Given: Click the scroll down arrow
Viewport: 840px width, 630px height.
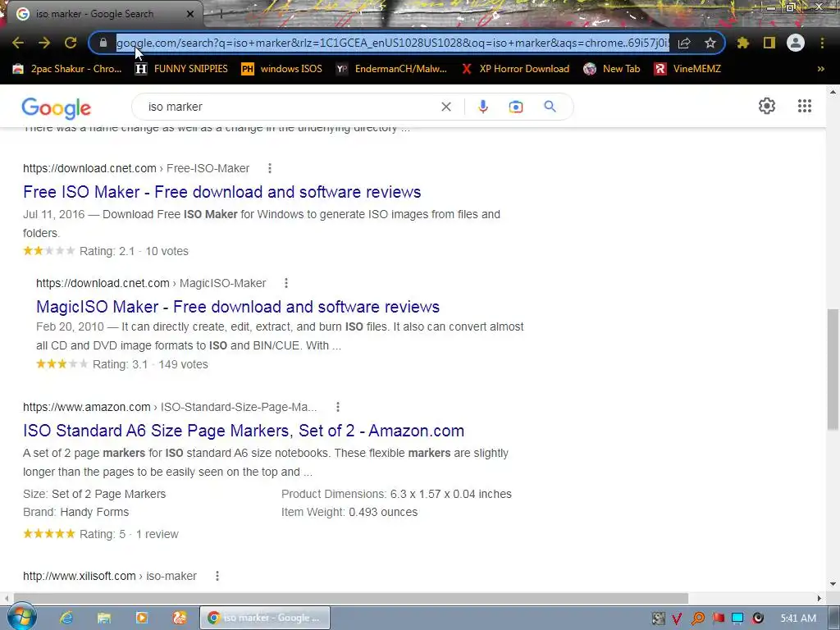Looking at the screenshot, I should click(x=833, y=584).
